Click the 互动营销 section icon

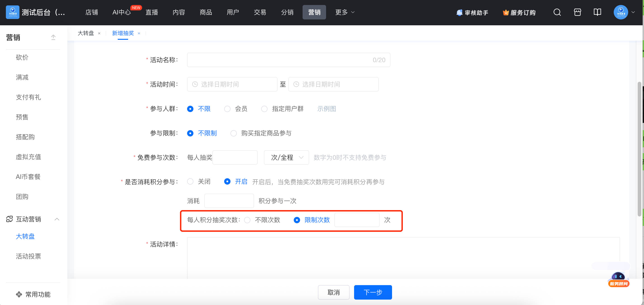pyautogui.click(x=9, y=219)
